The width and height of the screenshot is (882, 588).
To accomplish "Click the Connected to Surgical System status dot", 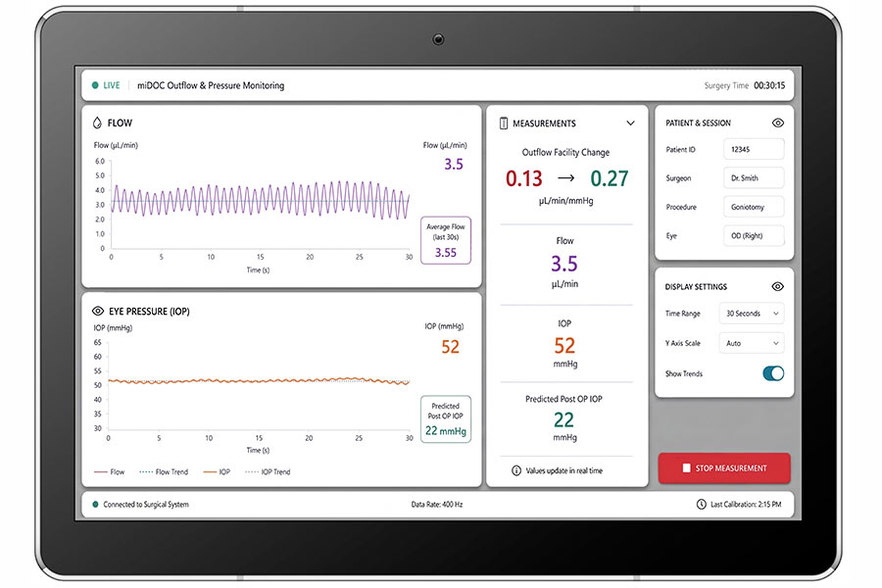I will point(95,504).
